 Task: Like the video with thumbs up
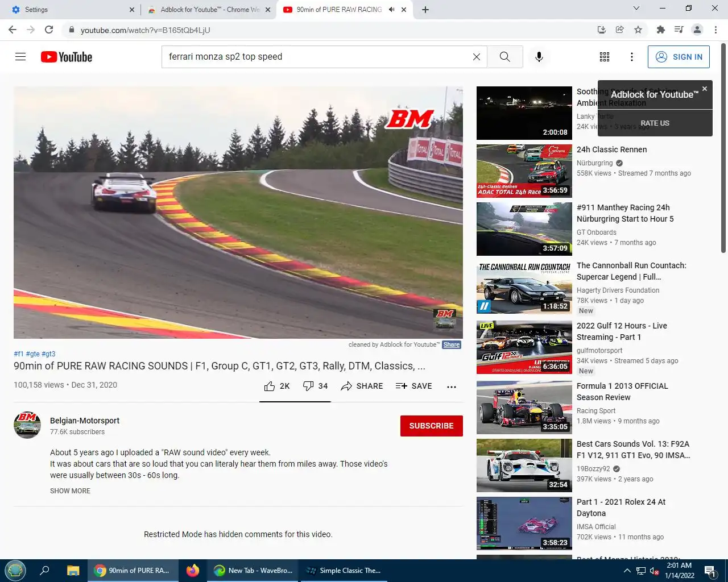[277, 386]
